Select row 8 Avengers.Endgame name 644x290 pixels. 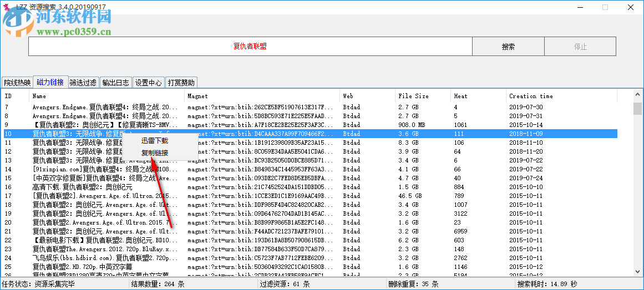pyautogui.click(x=105, y=116)
